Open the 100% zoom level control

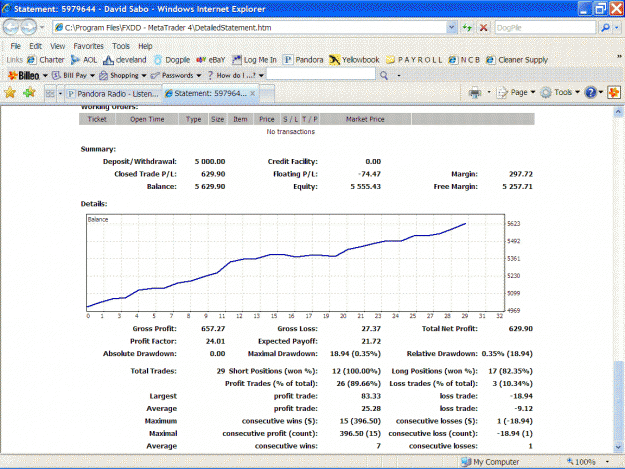click(587, 462)
